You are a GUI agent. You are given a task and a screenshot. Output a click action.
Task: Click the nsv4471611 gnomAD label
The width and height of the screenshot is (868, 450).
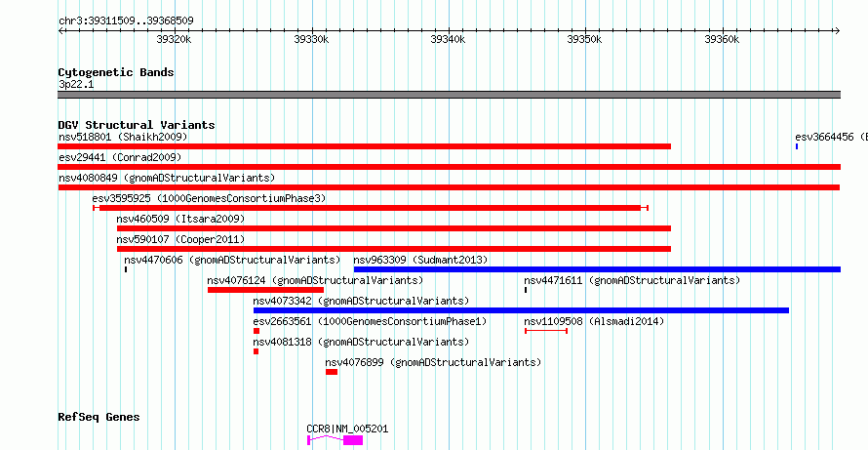[x=632, y=280]
